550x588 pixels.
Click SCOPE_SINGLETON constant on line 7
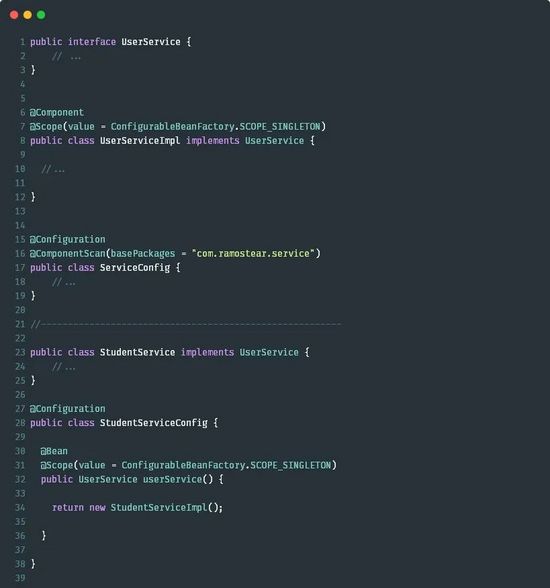[x=280, y=126]
